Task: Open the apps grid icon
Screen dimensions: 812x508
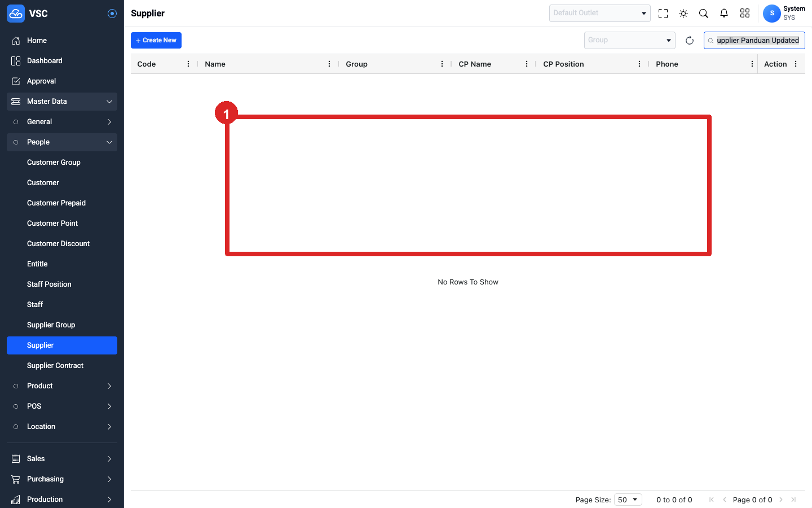Action: click(x=745, y=14)
